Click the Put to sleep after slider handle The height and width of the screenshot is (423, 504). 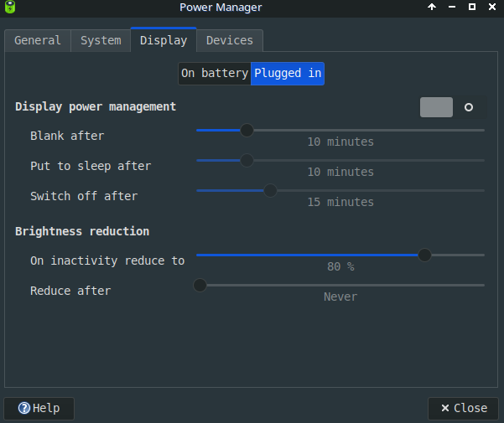point(247,161)
